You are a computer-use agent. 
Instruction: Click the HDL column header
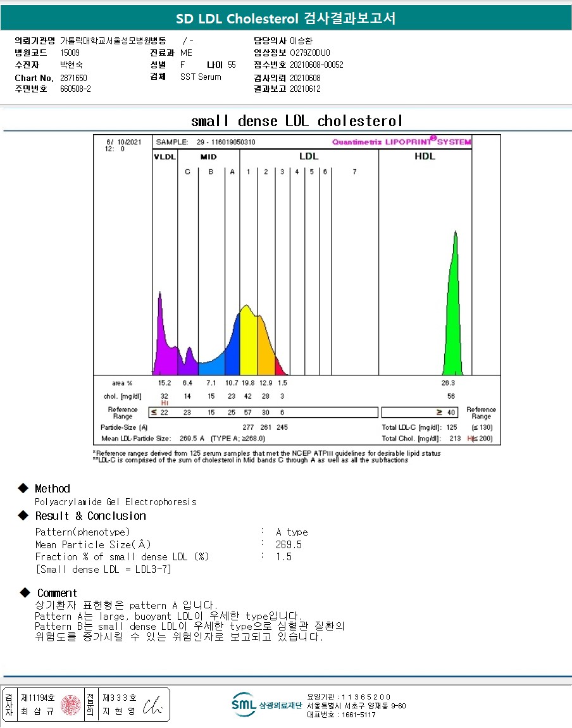click(425, 156)
